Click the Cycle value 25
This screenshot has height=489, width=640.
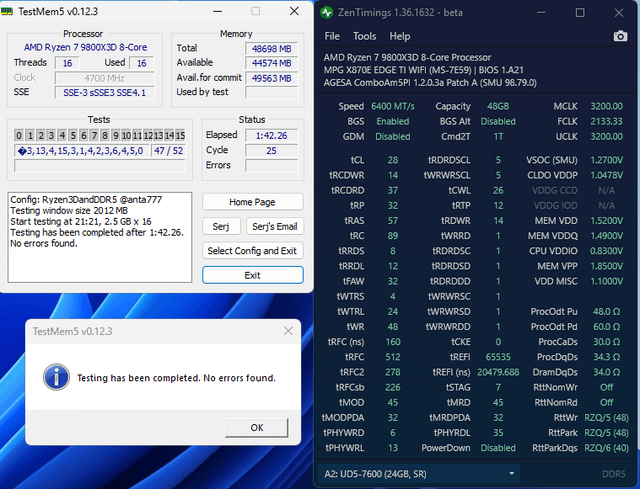271,151
